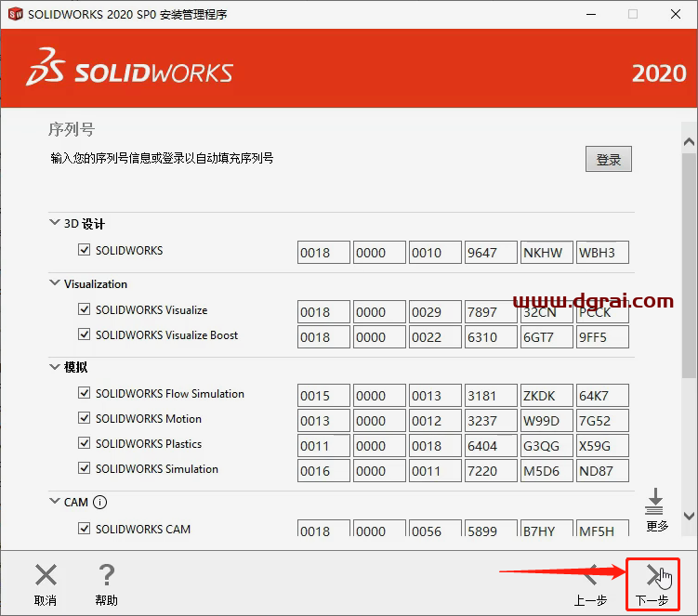
Task: Click CAM serial field B7HY
Action: coord(547,529)
